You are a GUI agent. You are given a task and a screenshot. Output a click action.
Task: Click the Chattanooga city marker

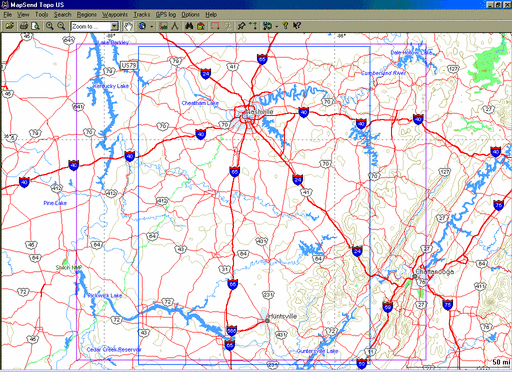click(415, 276)
